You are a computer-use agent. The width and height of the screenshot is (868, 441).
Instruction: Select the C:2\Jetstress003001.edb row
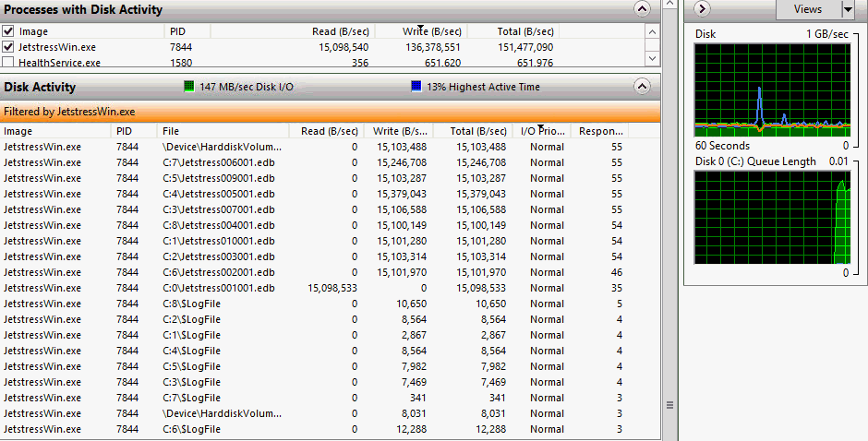click(331, 256)
